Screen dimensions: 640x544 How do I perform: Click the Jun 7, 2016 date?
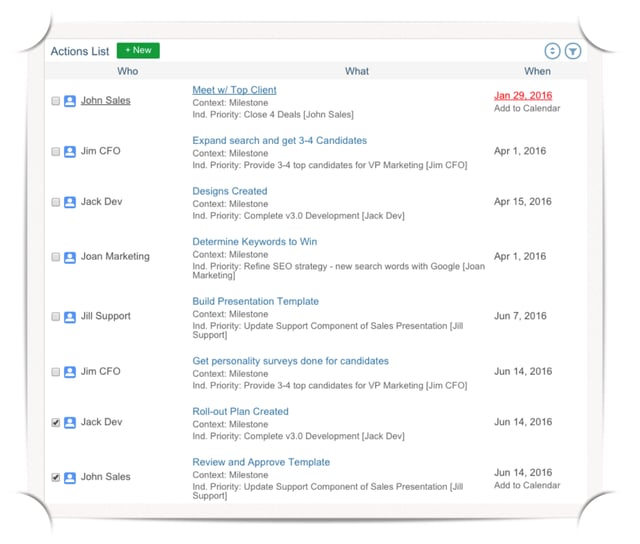[520, 316]
